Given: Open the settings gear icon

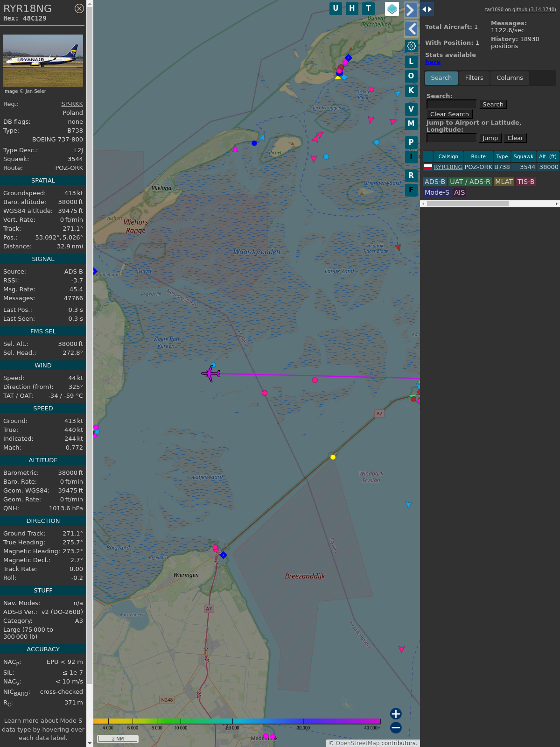Looking at the screenshot, I should coord(411,46).
